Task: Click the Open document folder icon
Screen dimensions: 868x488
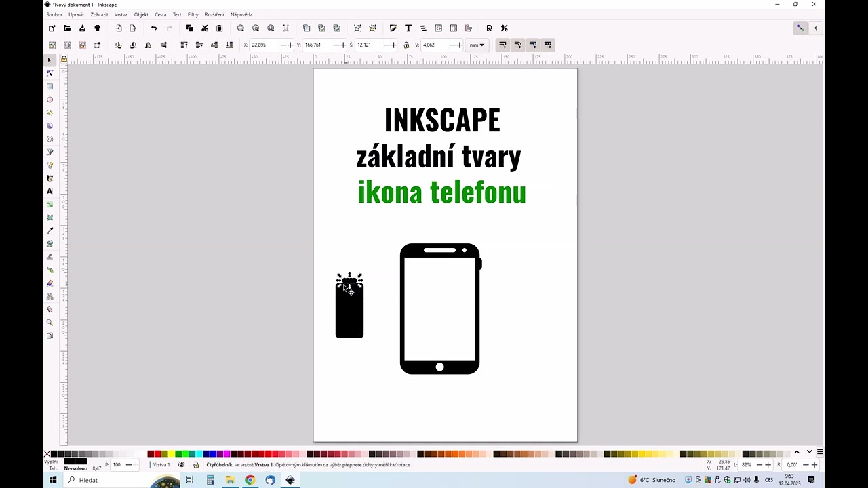Action: (67, 28)
